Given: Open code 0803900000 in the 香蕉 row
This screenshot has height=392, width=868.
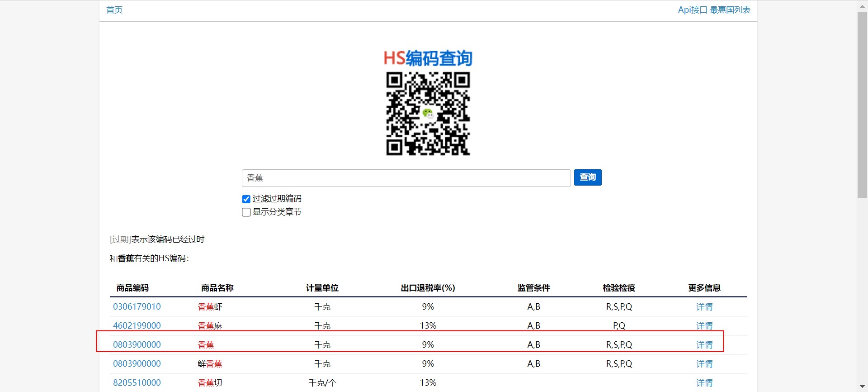Looking at the screenshot, I should point(137,345).
